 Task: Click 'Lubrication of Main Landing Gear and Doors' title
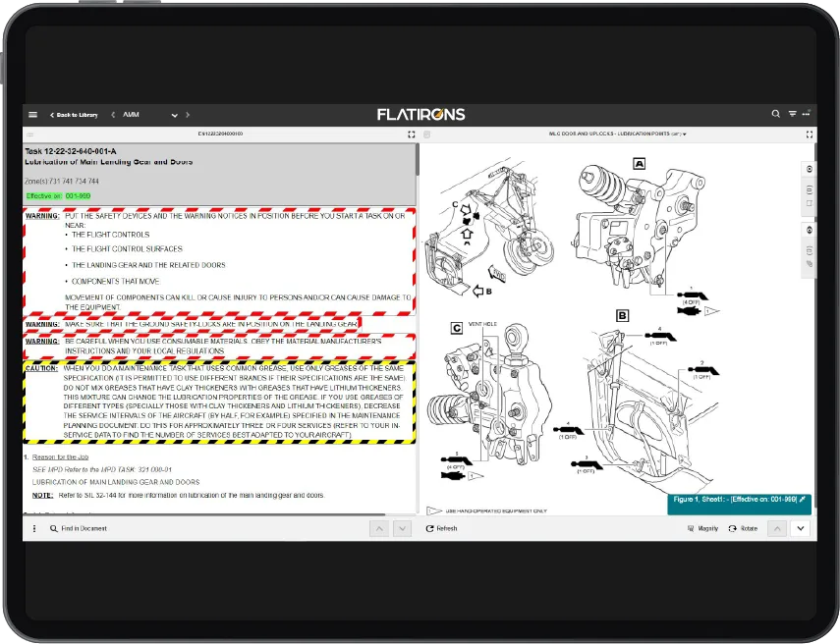(x=109, y=162)
